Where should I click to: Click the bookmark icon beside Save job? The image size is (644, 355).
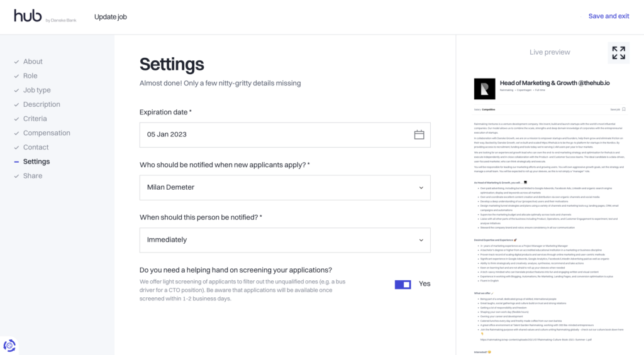pos(623,109)
